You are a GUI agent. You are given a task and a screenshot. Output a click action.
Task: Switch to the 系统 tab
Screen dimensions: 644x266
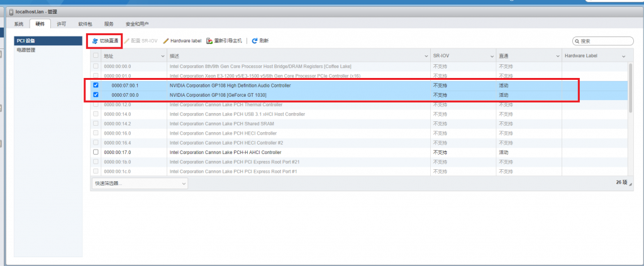click(x=19, y=24)
